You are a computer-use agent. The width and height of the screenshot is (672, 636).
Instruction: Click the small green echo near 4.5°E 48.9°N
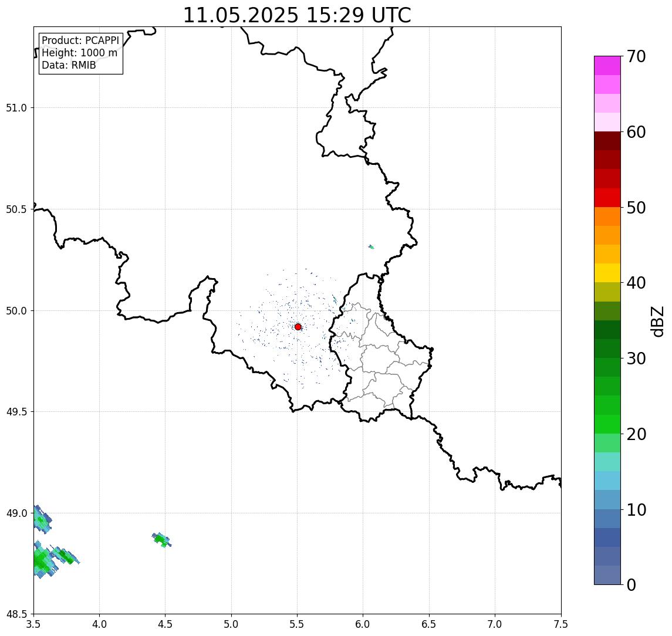click(x=161, y=540)
